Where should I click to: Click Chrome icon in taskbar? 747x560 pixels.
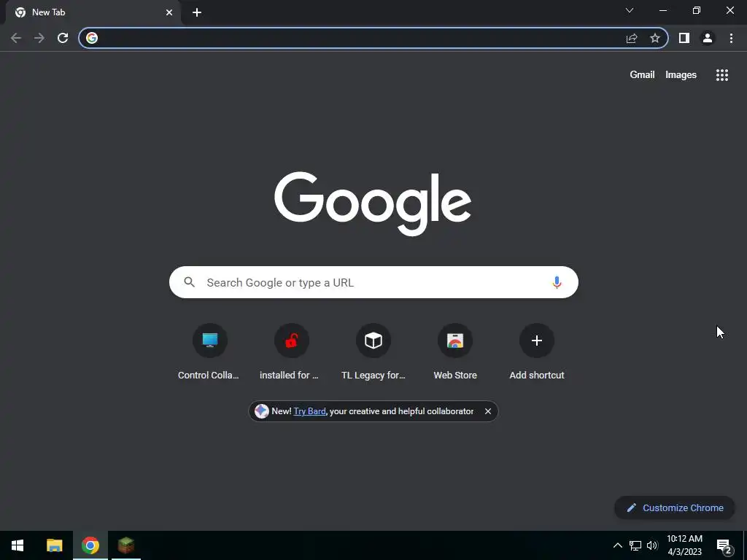(90, 545)
